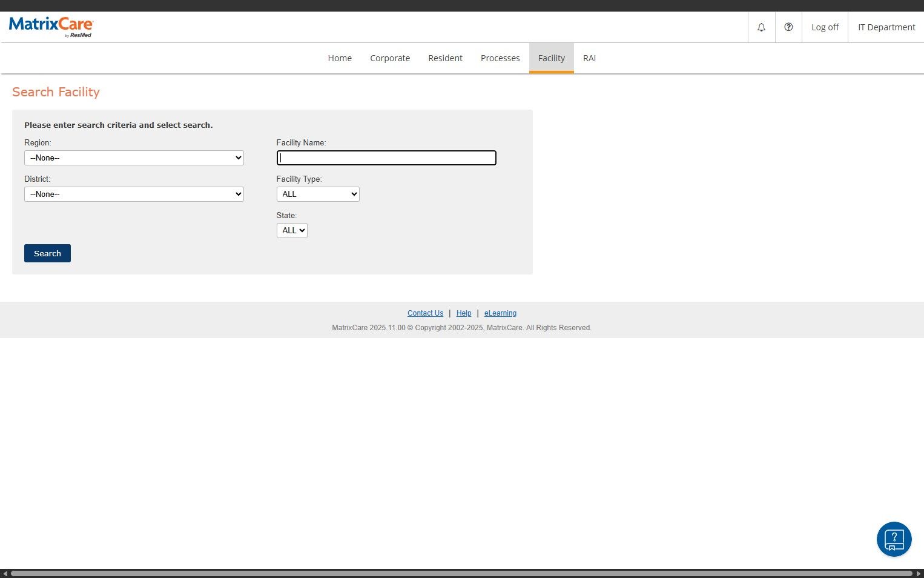The image size is (924, 578).
Task: Click the Search button
Action: pyautogui.click(x=47, y=253)
